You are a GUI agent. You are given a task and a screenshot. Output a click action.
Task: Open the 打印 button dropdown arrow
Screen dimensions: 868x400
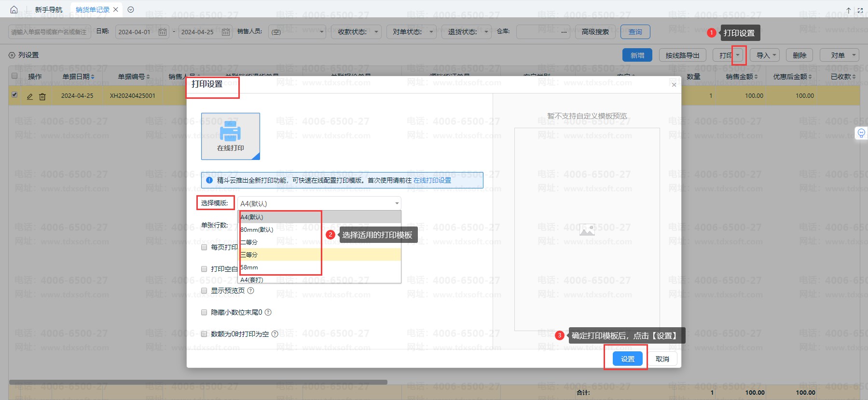(x=738, y=55)
